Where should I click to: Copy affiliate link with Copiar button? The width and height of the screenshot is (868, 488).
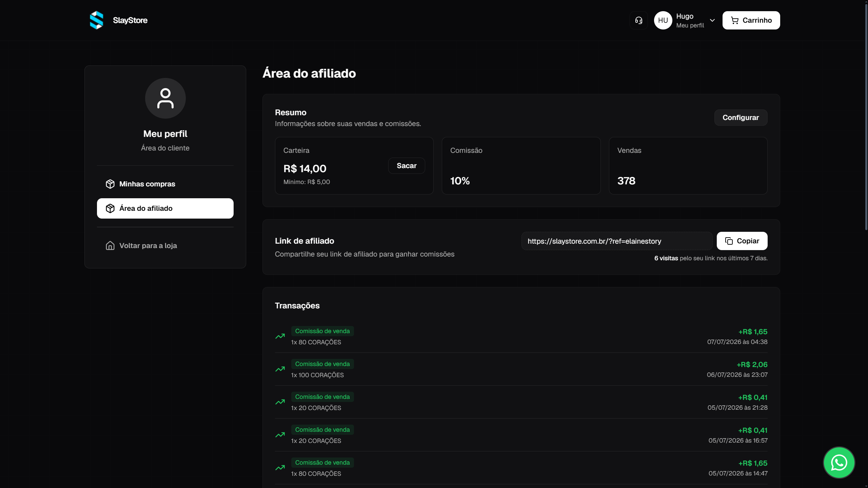[742, 241]
